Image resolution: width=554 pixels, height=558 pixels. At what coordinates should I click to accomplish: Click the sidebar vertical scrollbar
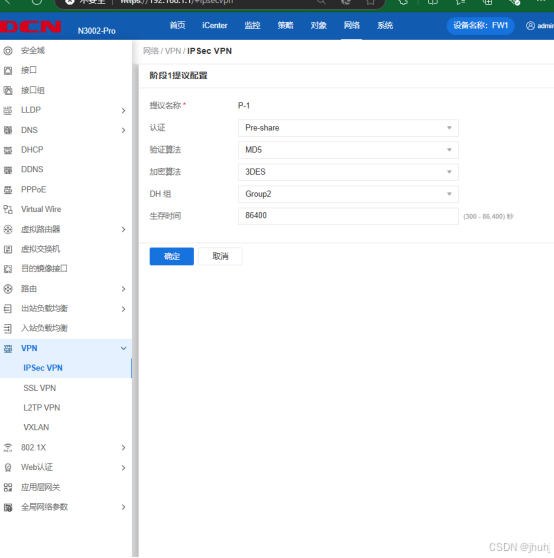[135, 310]
